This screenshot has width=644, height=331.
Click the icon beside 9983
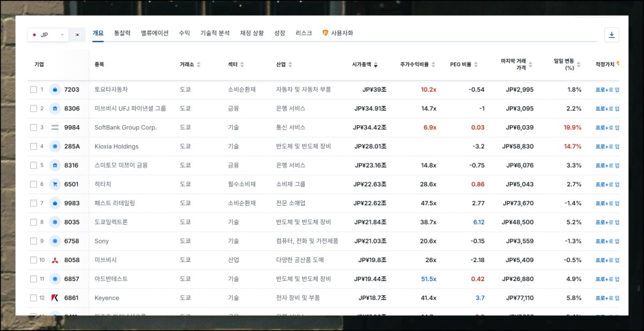click(55, 203)
